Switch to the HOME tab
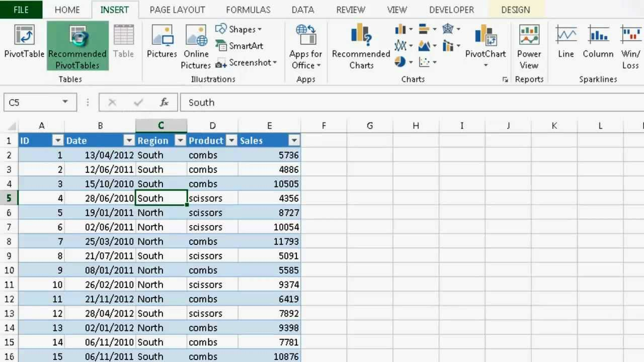This screenshot has width=644, height=362. click(67, 10)
